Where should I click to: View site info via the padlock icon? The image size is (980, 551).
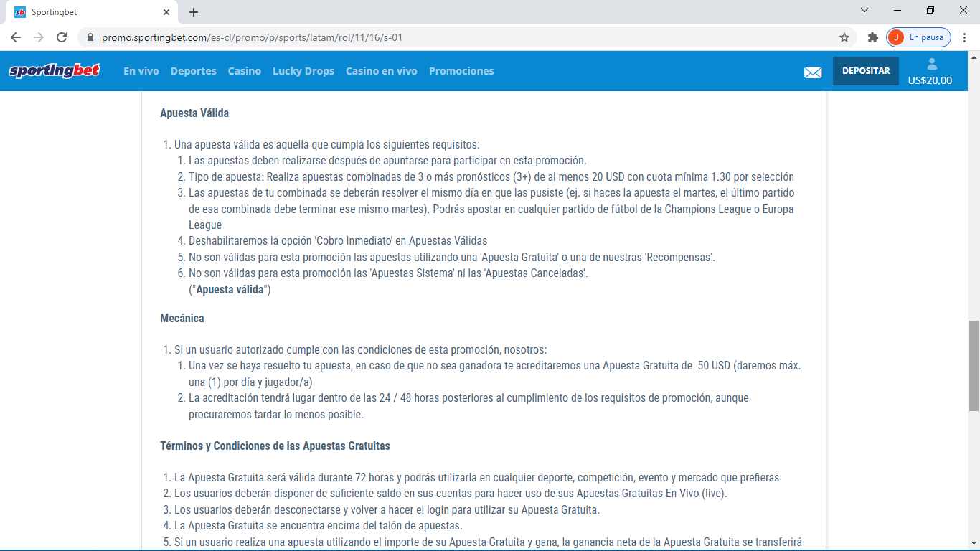pos(90,37)
